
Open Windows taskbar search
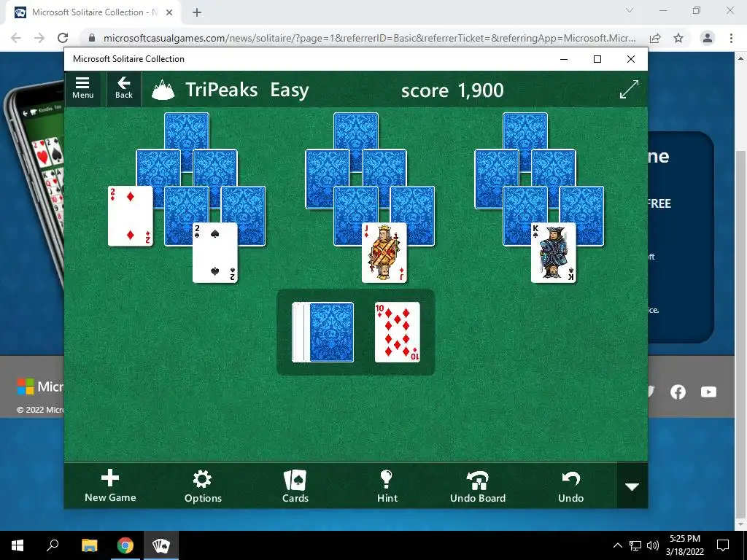point(53,545)
